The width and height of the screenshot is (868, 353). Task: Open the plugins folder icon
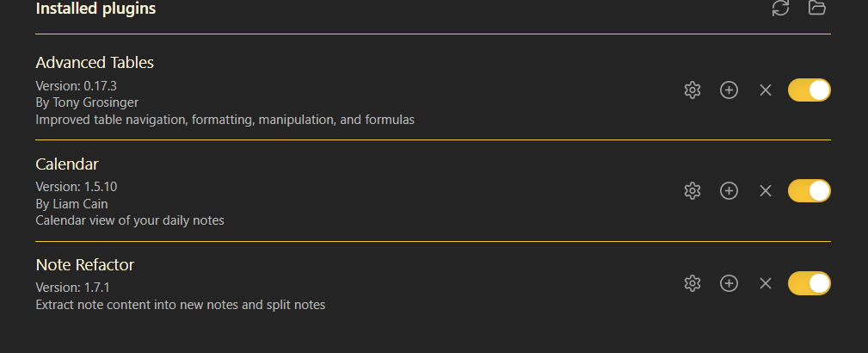point(817,8)
